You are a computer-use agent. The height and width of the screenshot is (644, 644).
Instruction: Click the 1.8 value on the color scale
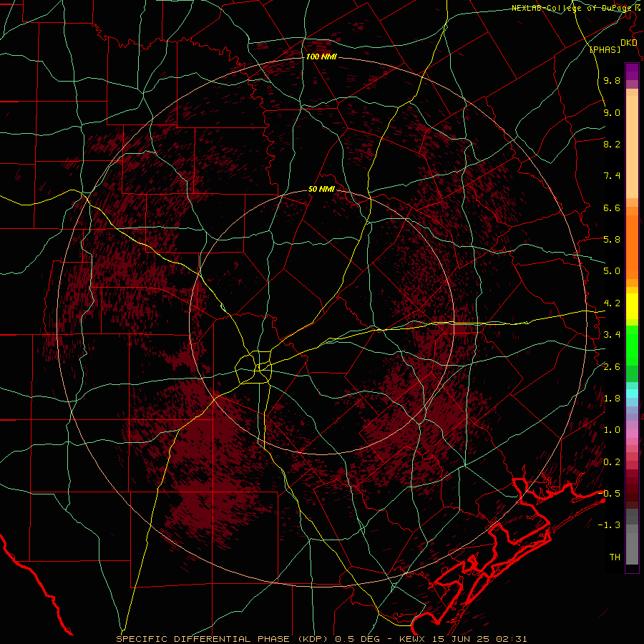click(x=612, y=399)
